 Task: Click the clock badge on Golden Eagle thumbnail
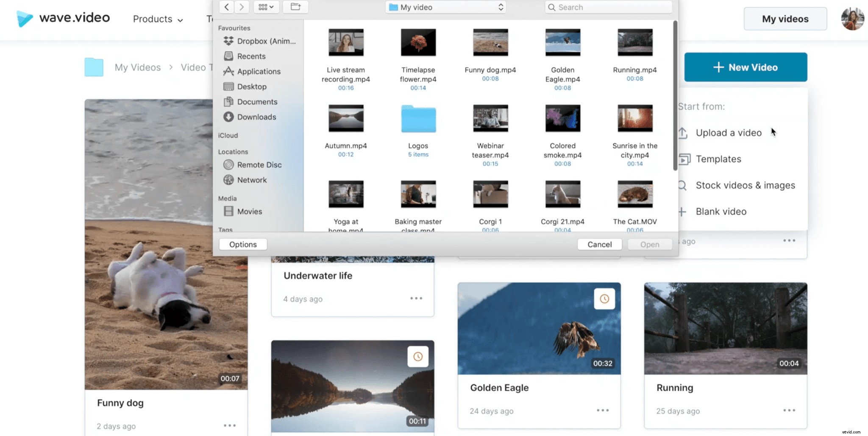click(604, 298)
